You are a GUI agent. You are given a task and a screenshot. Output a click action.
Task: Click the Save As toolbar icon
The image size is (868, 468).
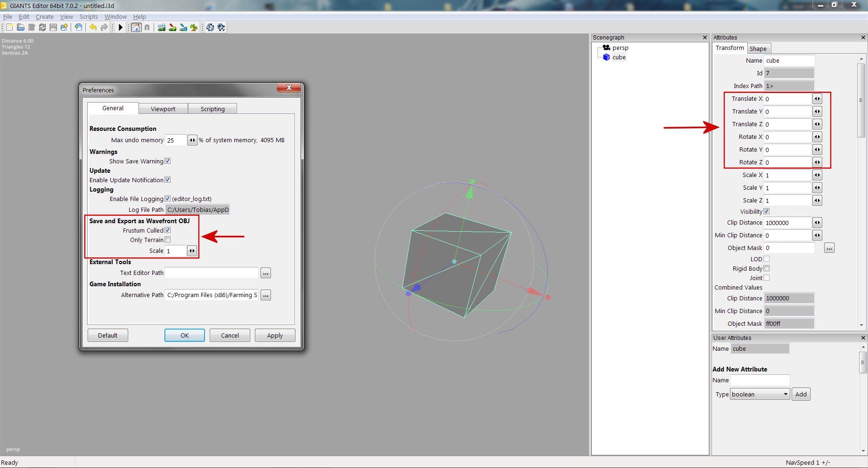pyautogui.click(x=64, y=27)
